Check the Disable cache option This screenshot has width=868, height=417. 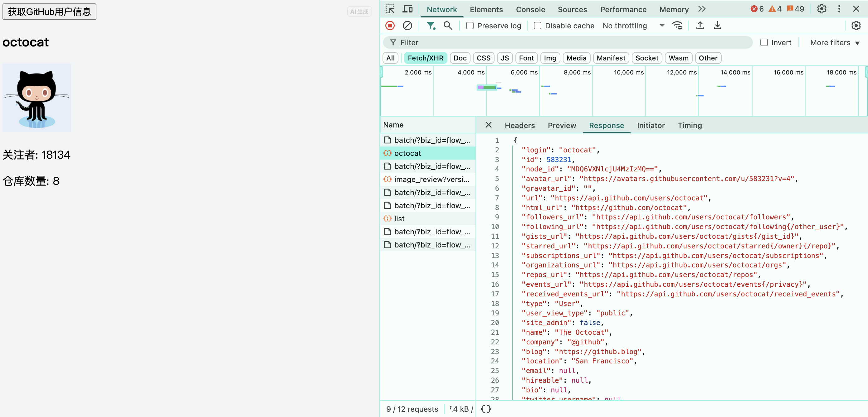pyautogui.click(x=538, y=26)
